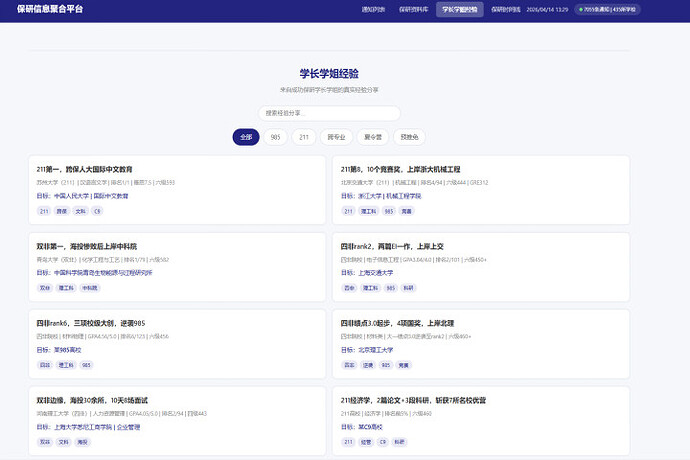The width and height of the screenshot is (690, 460).
Task: Open the 四非rank2 上岸上交 experience card
Action: [390, 246]
